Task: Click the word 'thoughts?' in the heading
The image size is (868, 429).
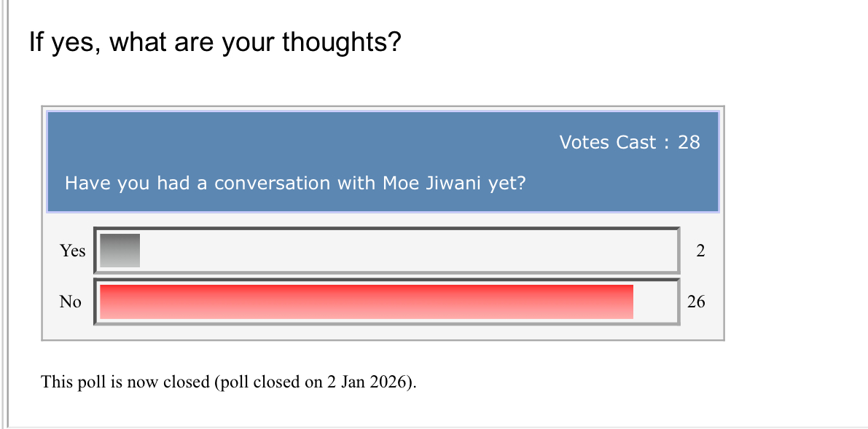Action: coord(342,43)
